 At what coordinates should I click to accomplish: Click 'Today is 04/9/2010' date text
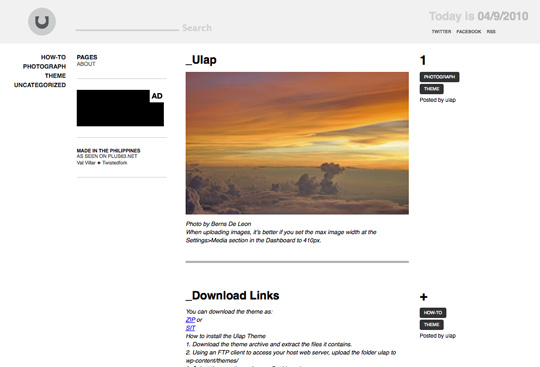[x=478, y=16]
